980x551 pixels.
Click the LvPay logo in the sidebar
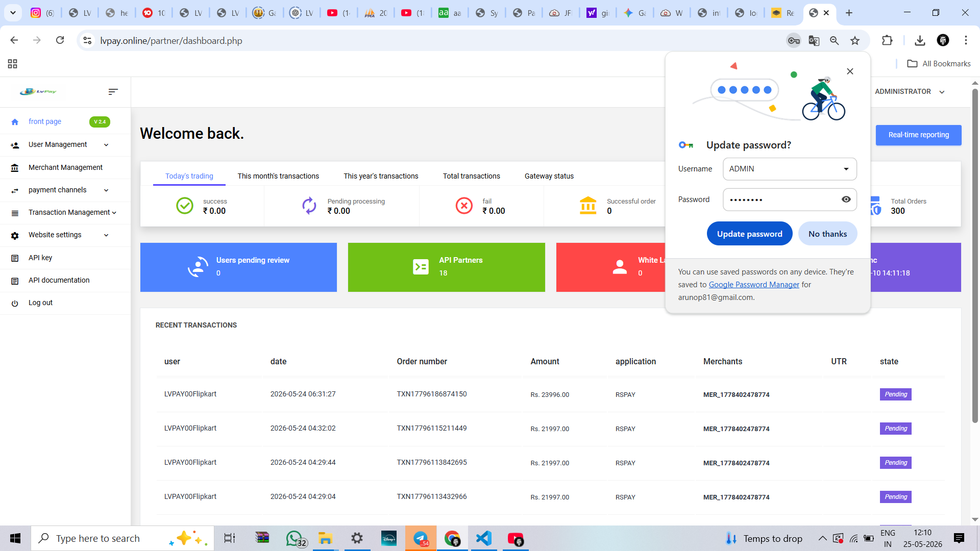tap(38, 92)
